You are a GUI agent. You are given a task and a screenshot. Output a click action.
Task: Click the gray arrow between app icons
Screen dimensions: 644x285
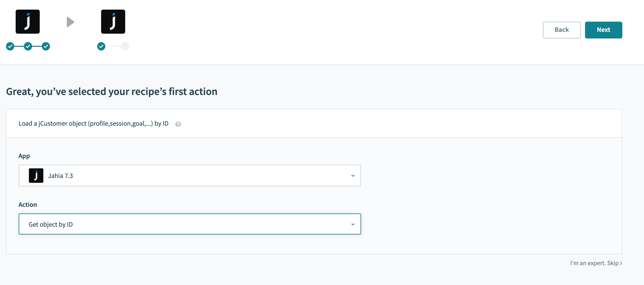click(70, 22)
